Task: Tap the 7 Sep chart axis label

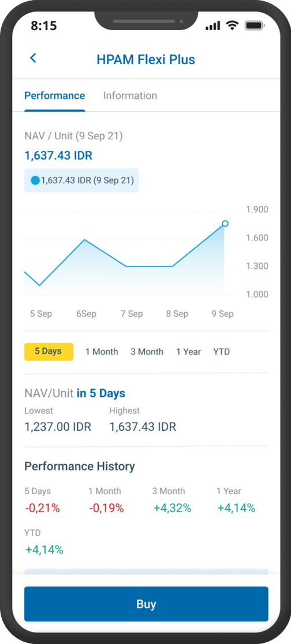Action: pos(132,314)
